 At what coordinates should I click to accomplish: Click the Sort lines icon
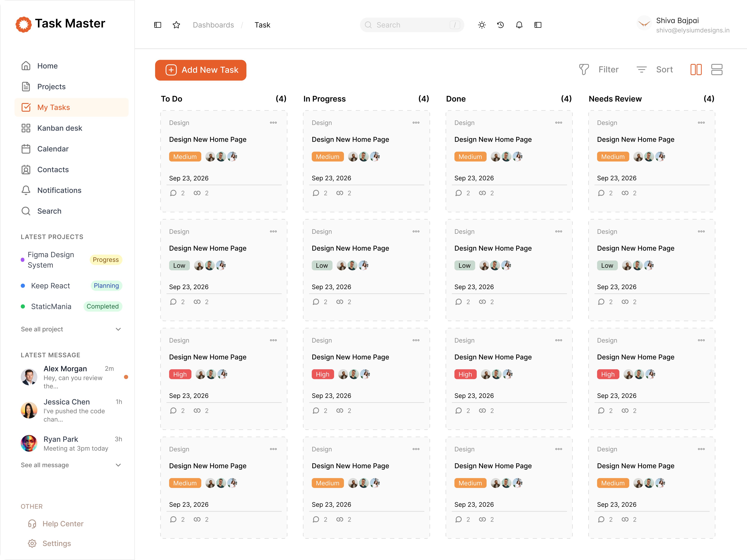point(641,69)
